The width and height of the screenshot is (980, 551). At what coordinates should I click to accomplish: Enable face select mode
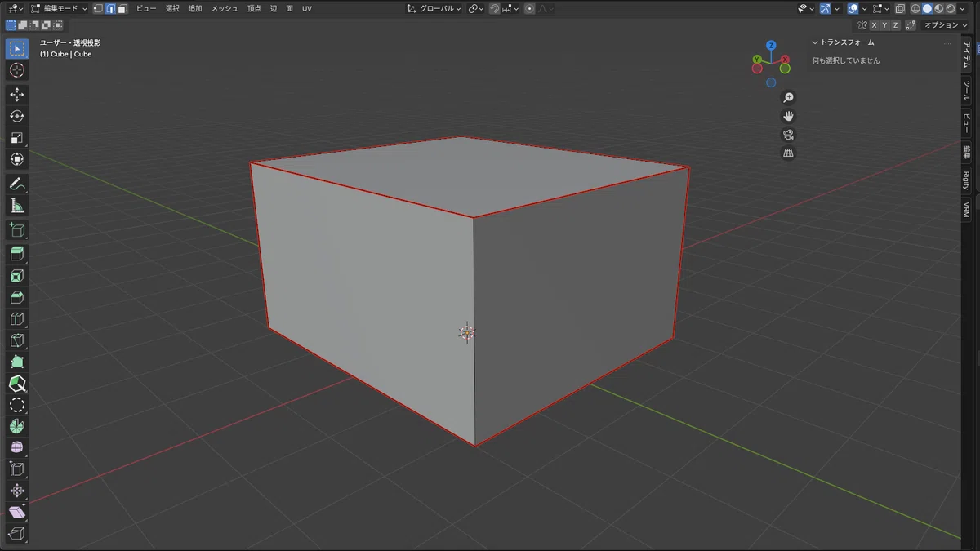(x=122, y=8)
